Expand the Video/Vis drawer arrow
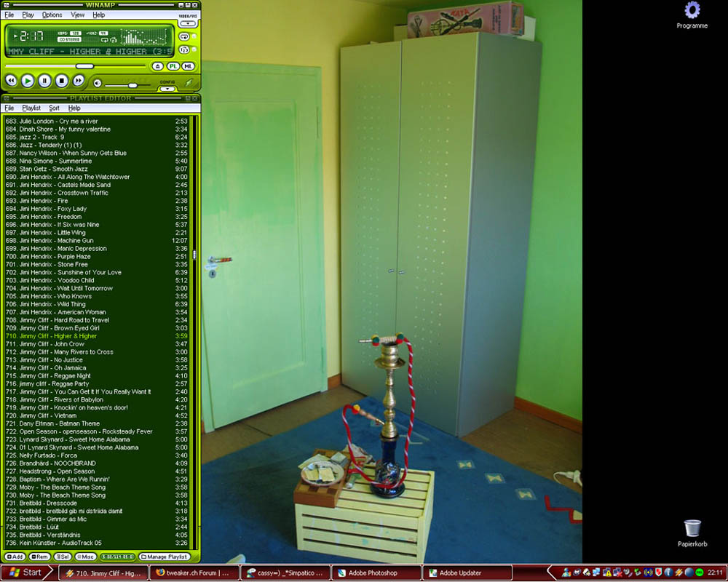This screenshot has height=582, width=728. click(x=187, y=23)
